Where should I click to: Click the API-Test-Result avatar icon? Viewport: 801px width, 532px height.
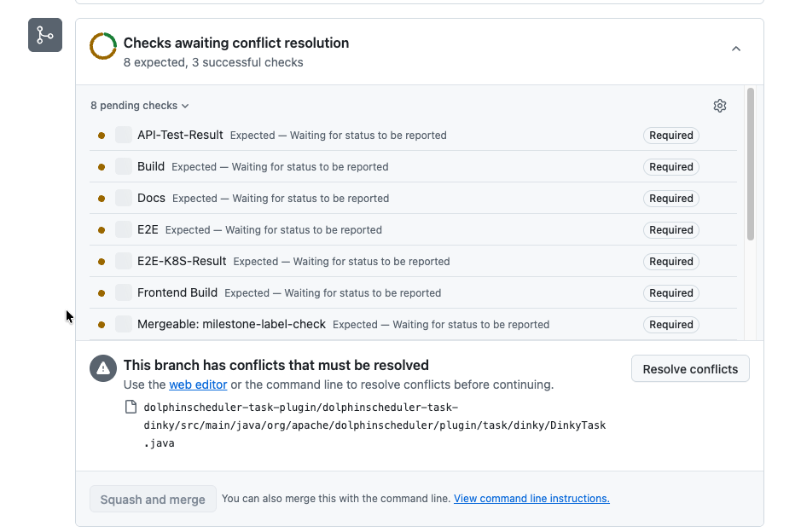pyautogui.click(x=124, y=135)
